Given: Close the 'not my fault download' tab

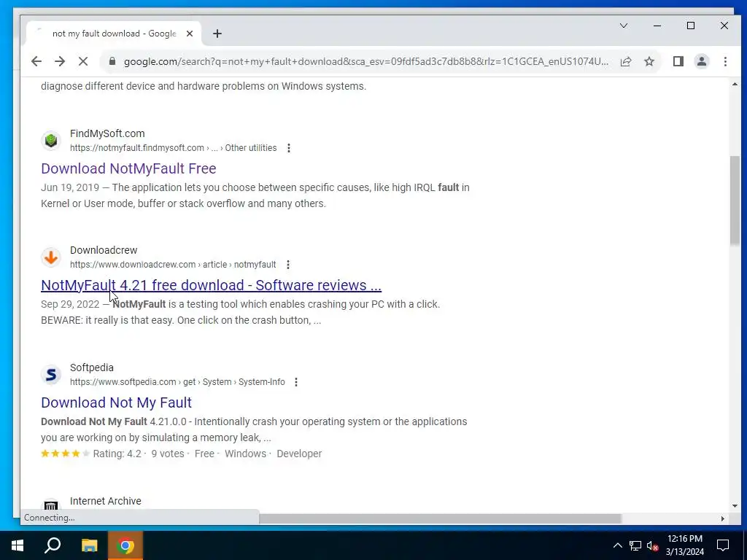Looking at the screenshot, I should (x=190, y=34).
